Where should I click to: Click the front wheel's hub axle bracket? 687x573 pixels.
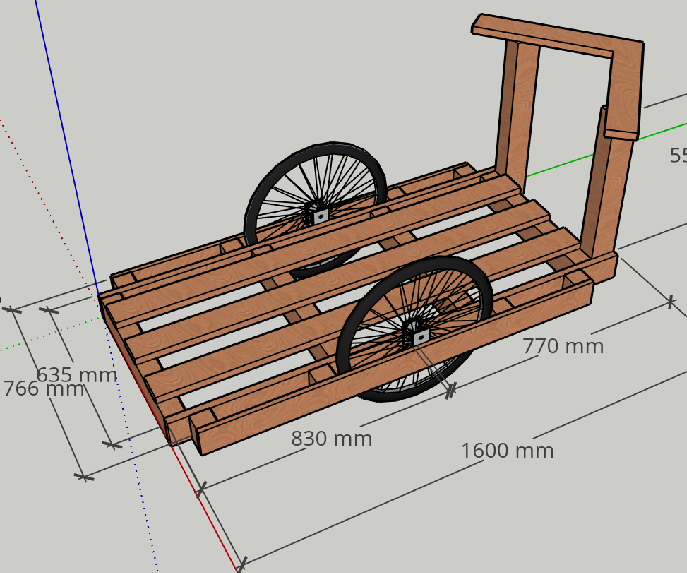pyautogui.click(x=420, y=336)
